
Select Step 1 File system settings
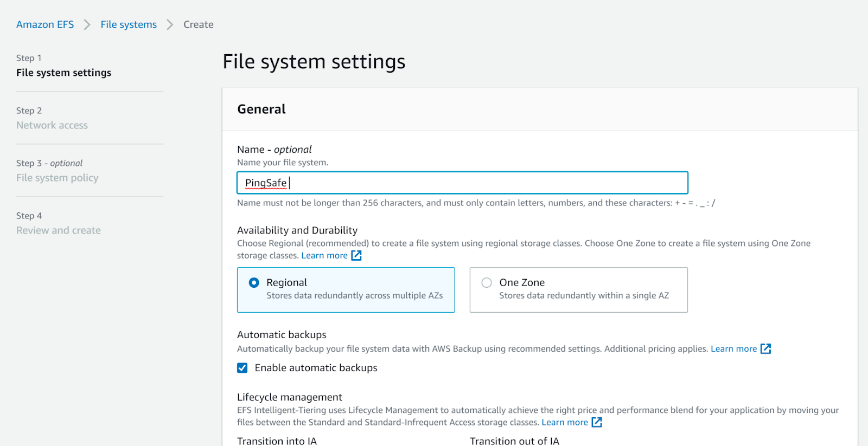[x=63, y=73]
